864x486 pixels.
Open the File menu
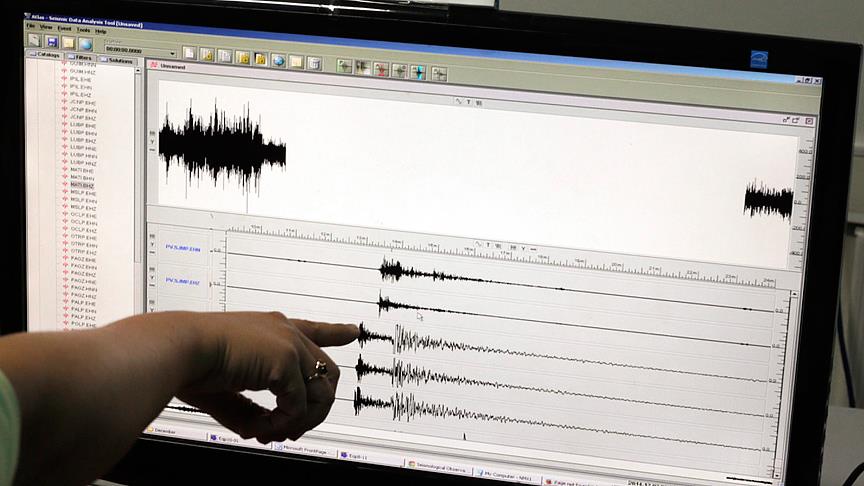31,25
